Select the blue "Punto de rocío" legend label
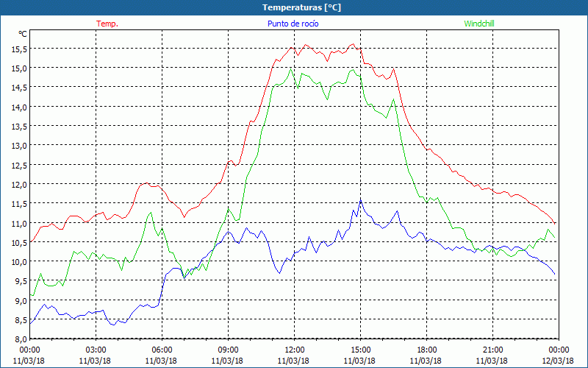Screen dimensions: 588x368 (x=293, y=24)
